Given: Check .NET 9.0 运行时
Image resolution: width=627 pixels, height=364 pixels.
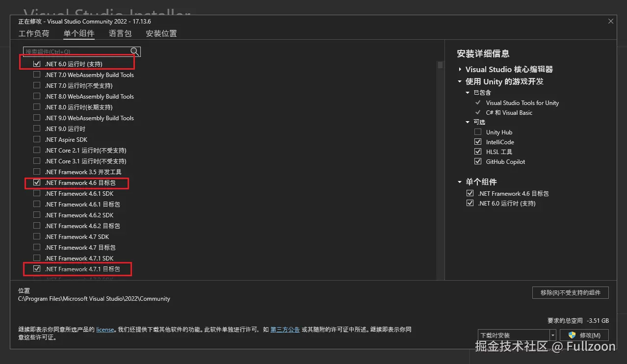Looking at the screenshot, I should 37,129.
